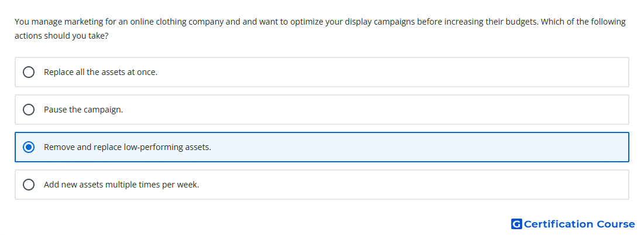Click the selected 'Remove and replace low-performing assets' radio

coord(28,147)
